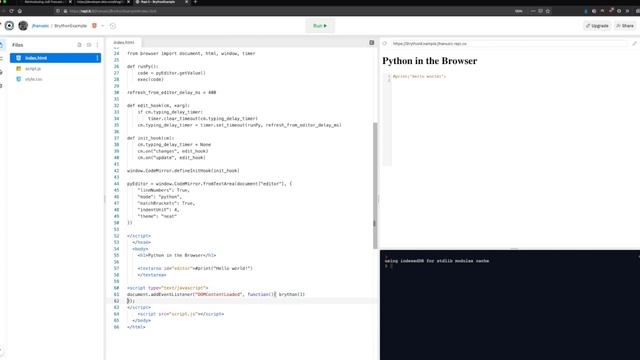Focus the browser address bar
This screenshot has width=640, height=360.
point(286,11)
